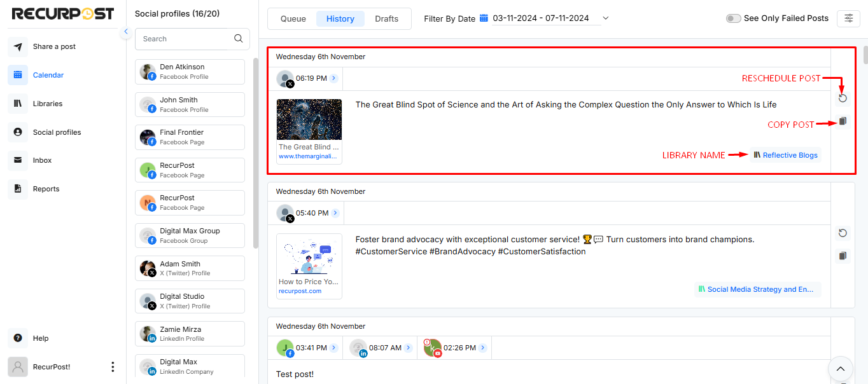
Task: Switch to the Queue tab
Action: (x=293, y=18)
